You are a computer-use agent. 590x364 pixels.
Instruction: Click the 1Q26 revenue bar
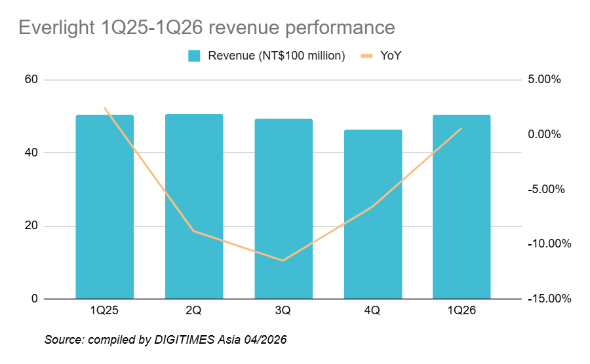pos(462,209)
